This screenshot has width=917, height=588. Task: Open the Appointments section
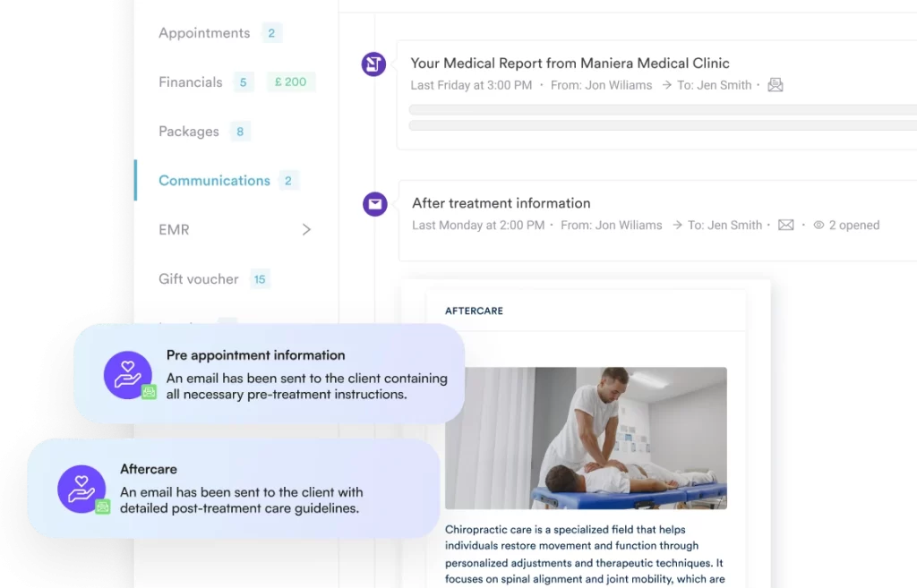click(204, 33)
